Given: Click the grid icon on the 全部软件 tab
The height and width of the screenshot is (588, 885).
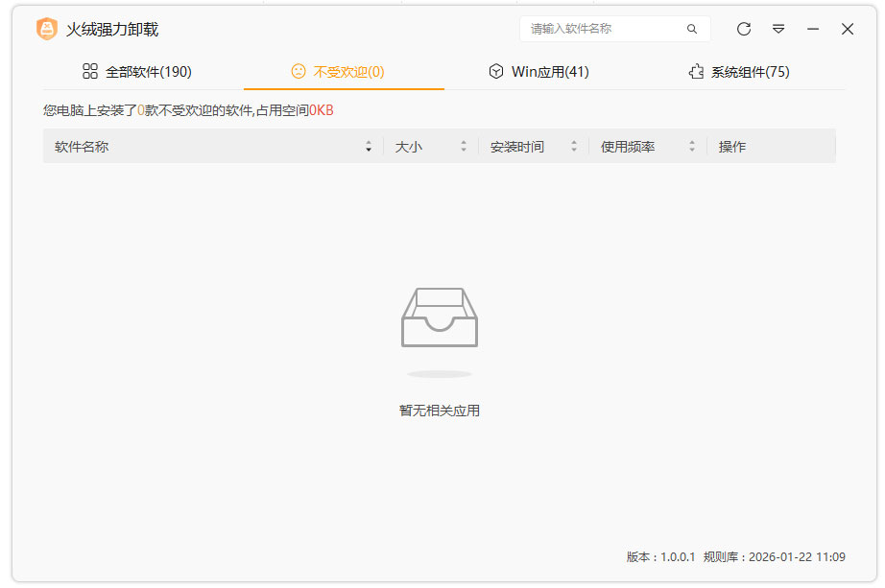Looking at the screenshot, I should (x=91, y=71).
